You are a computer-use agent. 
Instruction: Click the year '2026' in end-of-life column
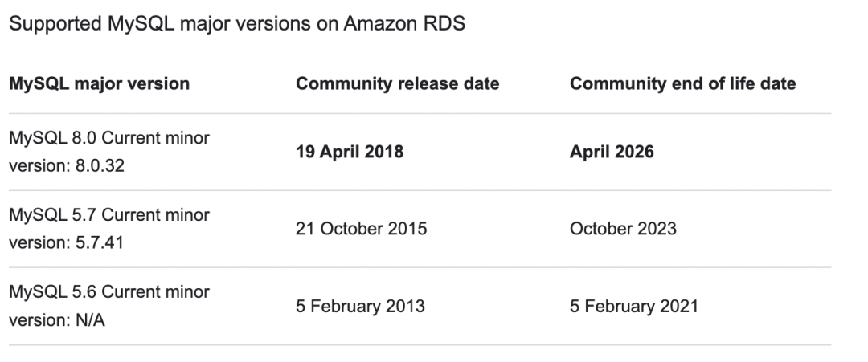click(634, 152)
